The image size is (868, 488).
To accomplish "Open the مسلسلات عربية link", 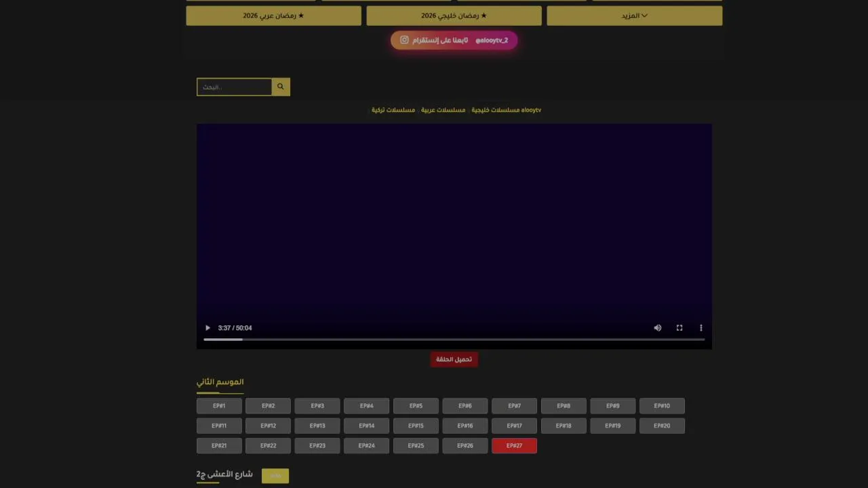I will pyautogui.click(x=443, y=110).
